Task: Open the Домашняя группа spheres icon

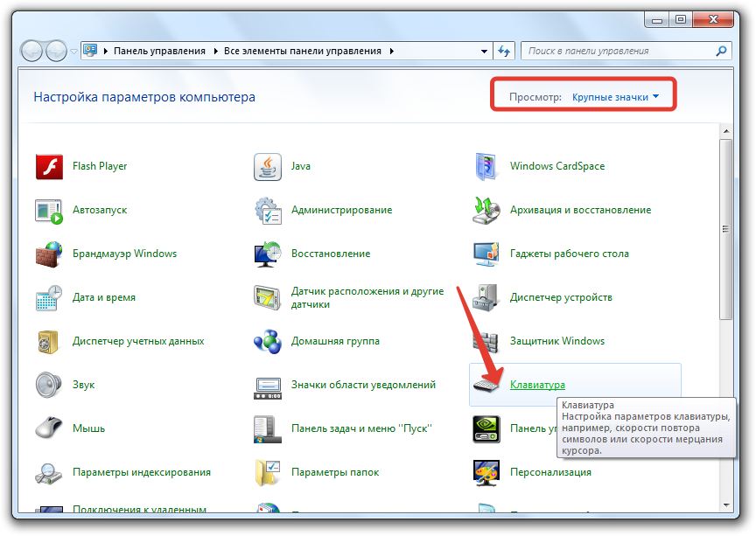Action: (x=268, y=342)
